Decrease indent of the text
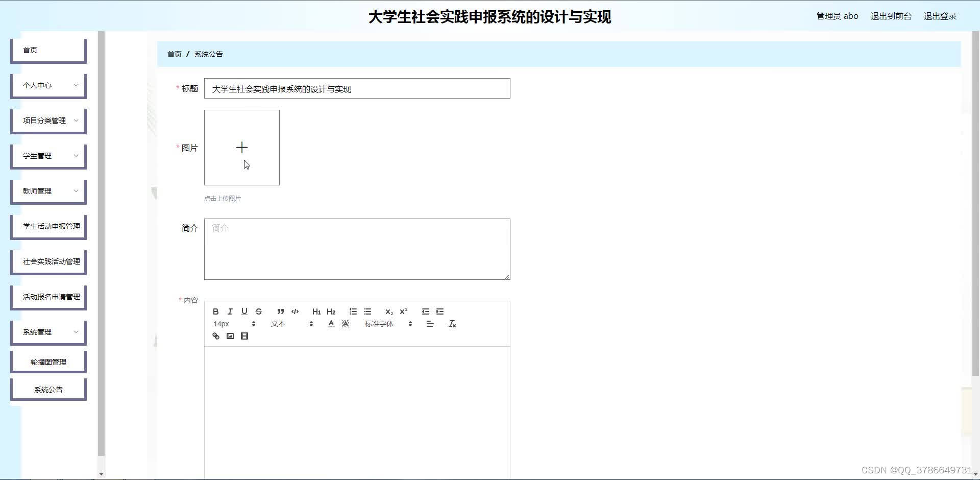This screenshot has height=480, width=980. [x=426, y=311]
